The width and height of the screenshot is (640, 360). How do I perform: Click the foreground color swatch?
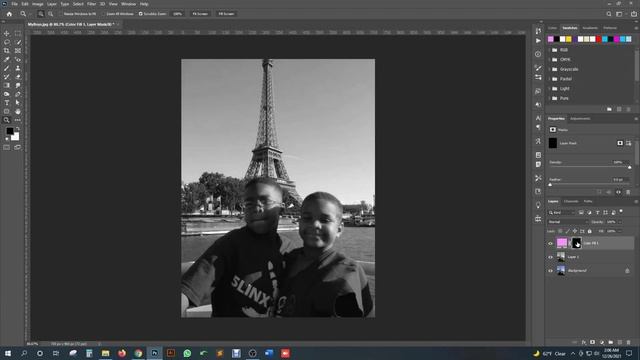(x=9, y=131)
